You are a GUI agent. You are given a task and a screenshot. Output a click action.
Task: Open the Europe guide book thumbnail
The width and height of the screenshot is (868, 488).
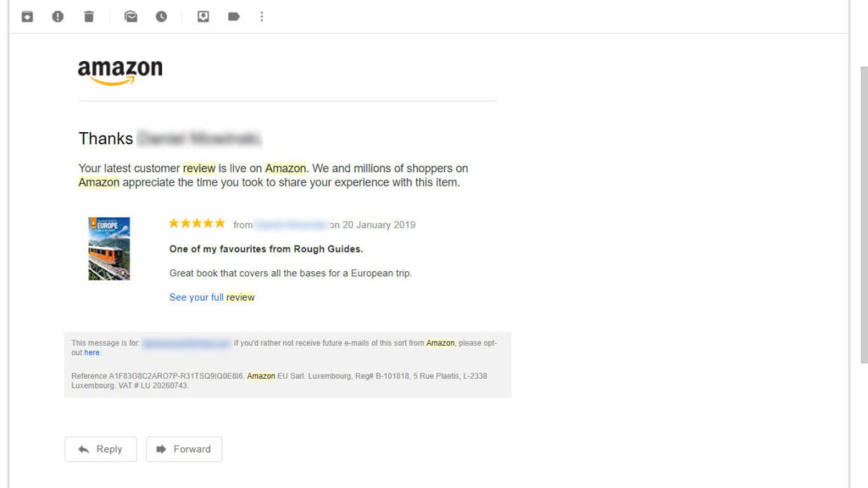[x=109, y=248]
